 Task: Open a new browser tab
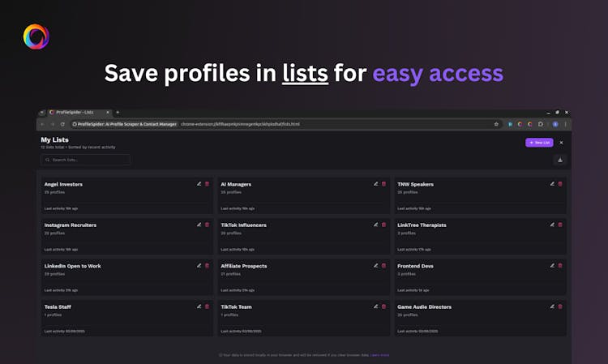pos(118,112)
